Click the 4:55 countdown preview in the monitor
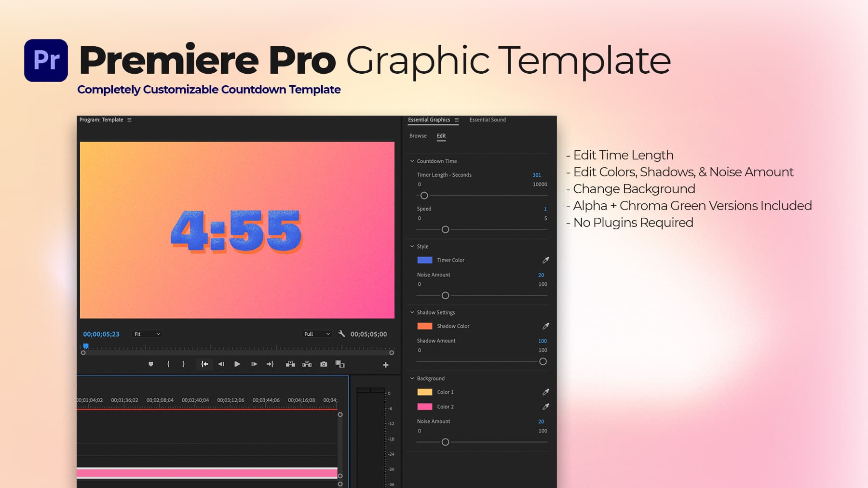 pos(236,231)
